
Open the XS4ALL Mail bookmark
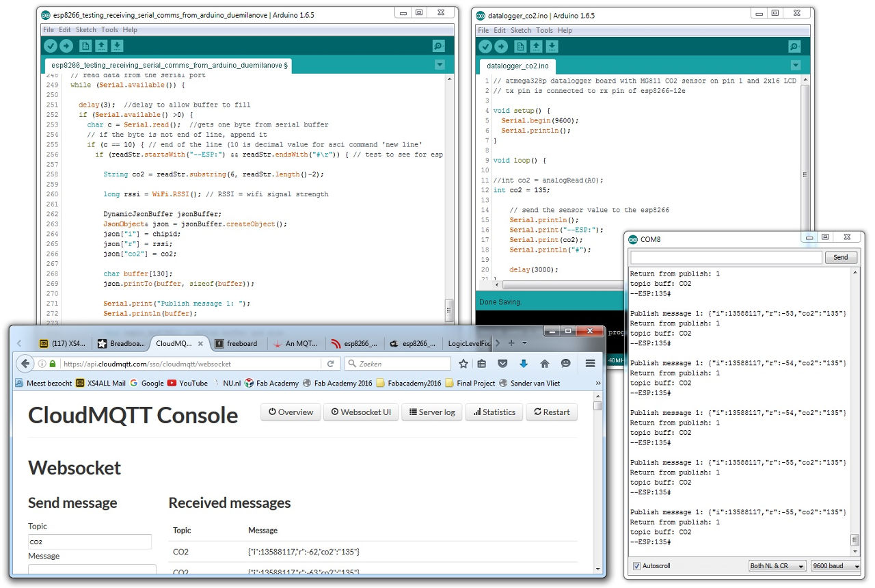(100, 383)
